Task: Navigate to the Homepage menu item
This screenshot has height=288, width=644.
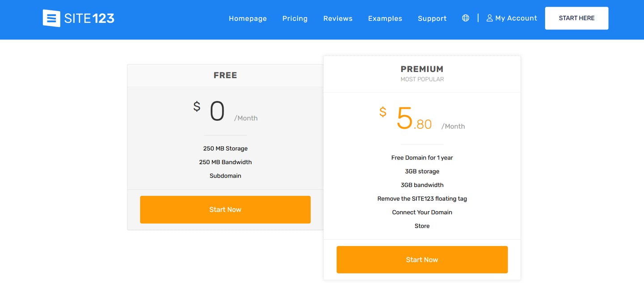Action: [247, 18]
